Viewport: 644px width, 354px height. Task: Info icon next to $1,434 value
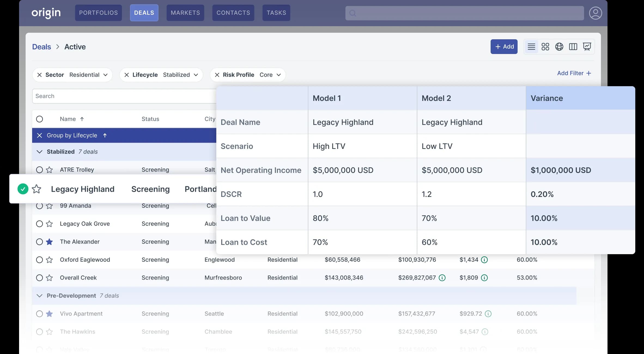click(484, 260)
